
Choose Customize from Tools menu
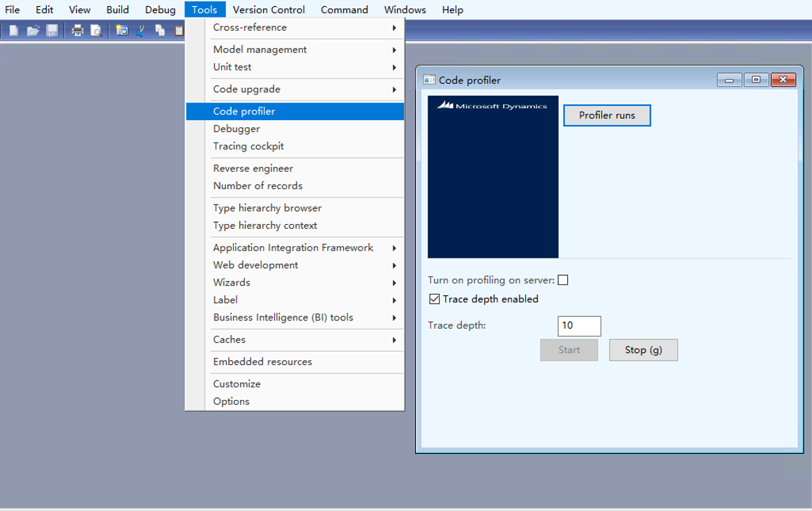[x=294, y=384]
